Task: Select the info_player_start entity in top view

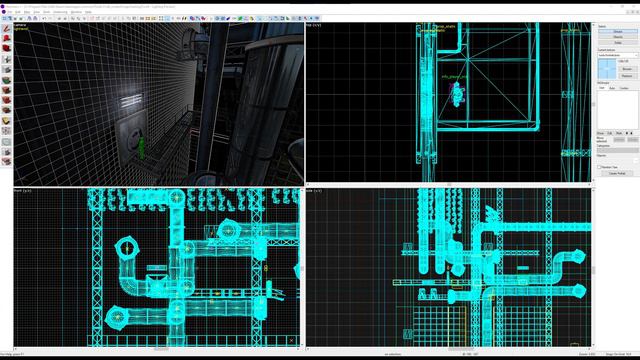Action: (457, 94)
